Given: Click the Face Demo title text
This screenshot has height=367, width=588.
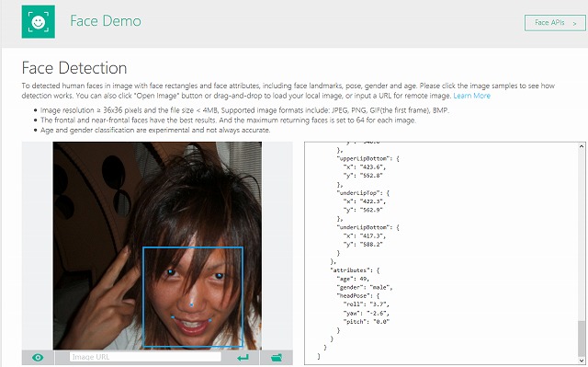Looking at the screenshot, I should pos(106,21).
